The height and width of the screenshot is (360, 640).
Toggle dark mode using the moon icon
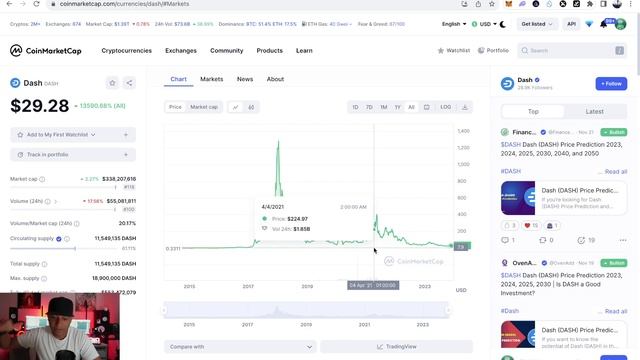click(x=503, y=24)
